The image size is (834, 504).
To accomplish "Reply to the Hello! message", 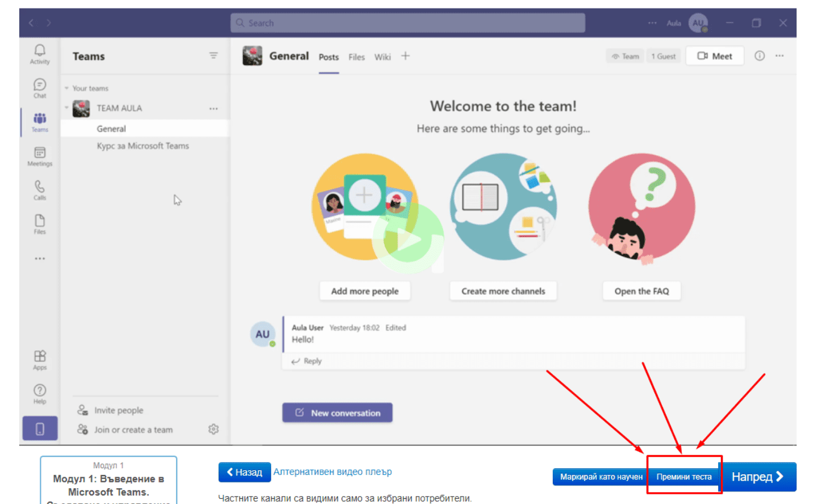I will click(x=307, y=361).
